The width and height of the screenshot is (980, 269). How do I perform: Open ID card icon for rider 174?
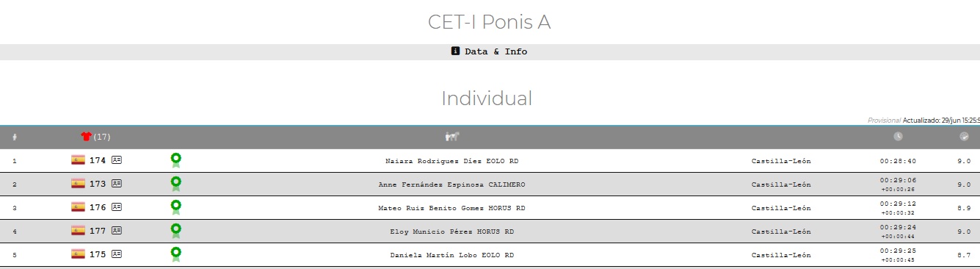117,160
